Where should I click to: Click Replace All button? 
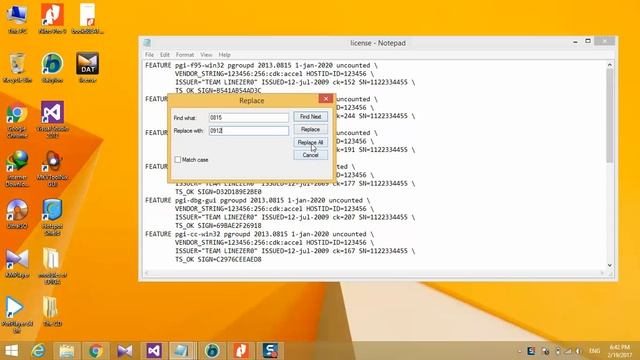[x=310, y=142]
